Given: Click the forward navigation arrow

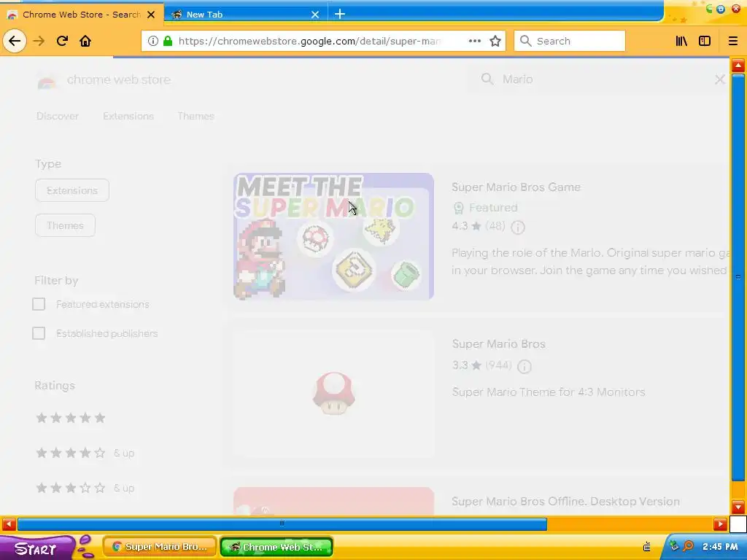Looking at the screenshot, I should point(39,41).
